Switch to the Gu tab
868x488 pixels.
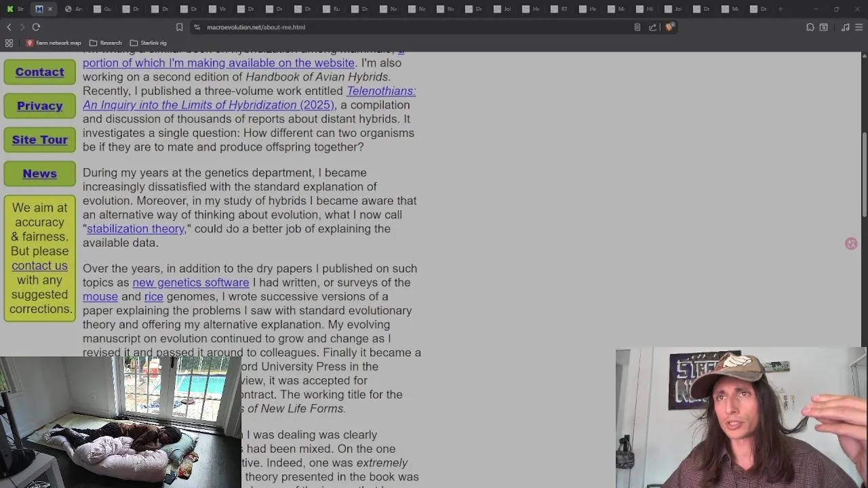(102, 9)
